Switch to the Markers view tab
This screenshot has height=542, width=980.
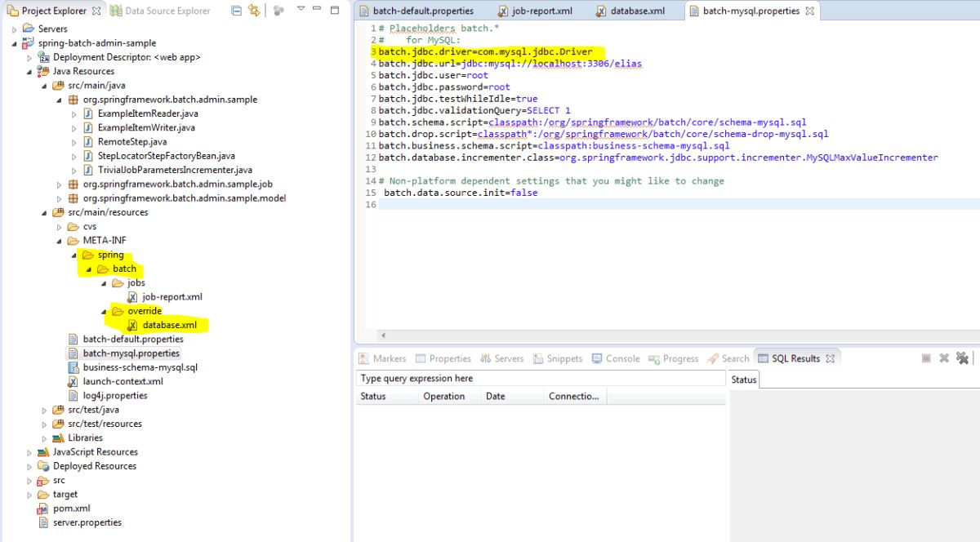(382, 358)
